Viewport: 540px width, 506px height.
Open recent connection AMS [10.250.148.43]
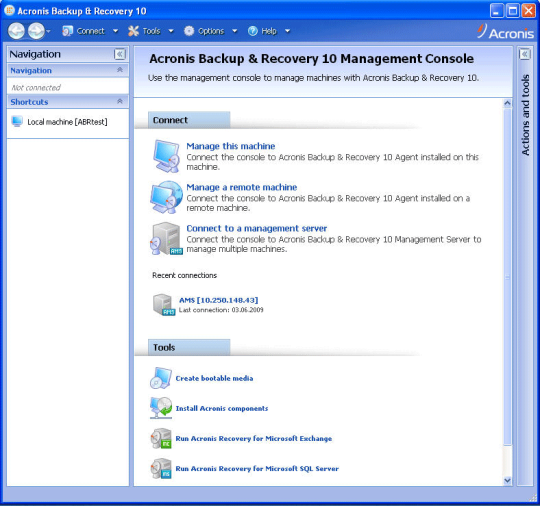point(218,300)
